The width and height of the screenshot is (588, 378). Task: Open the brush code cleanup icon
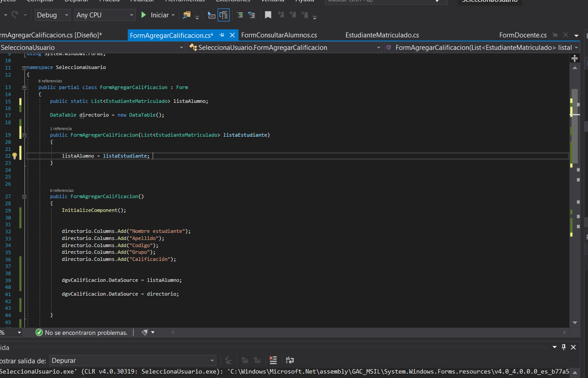145,333
